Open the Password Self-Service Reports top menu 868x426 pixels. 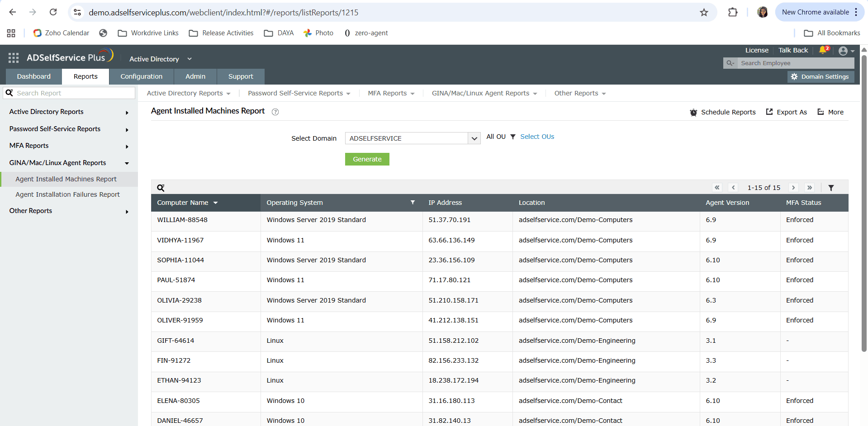pos(299,93)
